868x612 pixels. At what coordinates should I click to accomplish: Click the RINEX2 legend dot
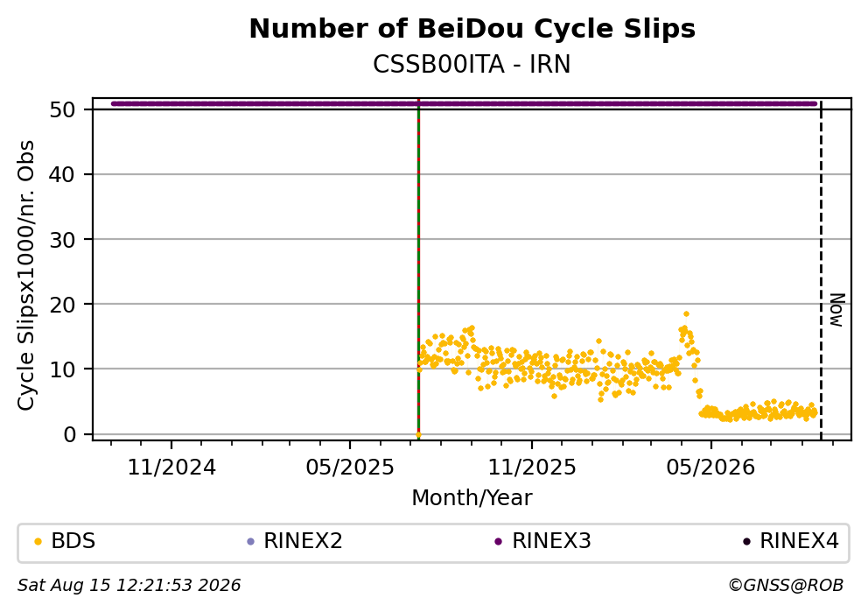[250, 542]
